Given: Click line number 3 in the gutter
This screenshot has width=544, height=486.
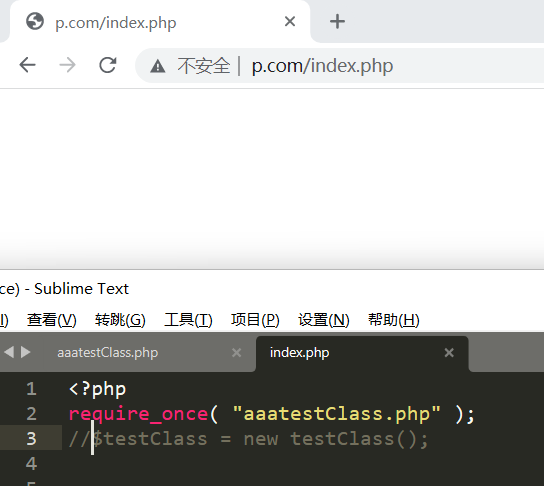Looking at the screenshot, I should (x=32, y=439).
